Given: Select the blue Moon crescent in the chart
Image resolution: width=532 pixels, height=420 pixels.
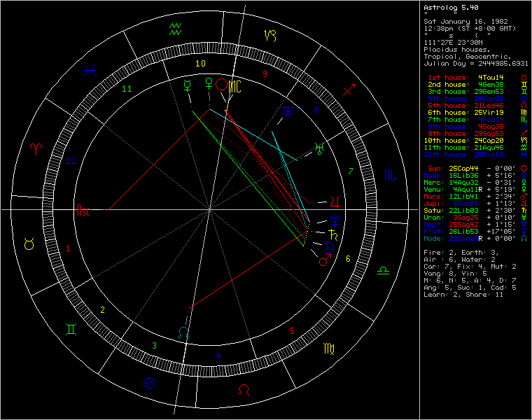Looking at the screenshot, I should click(329, 246).
